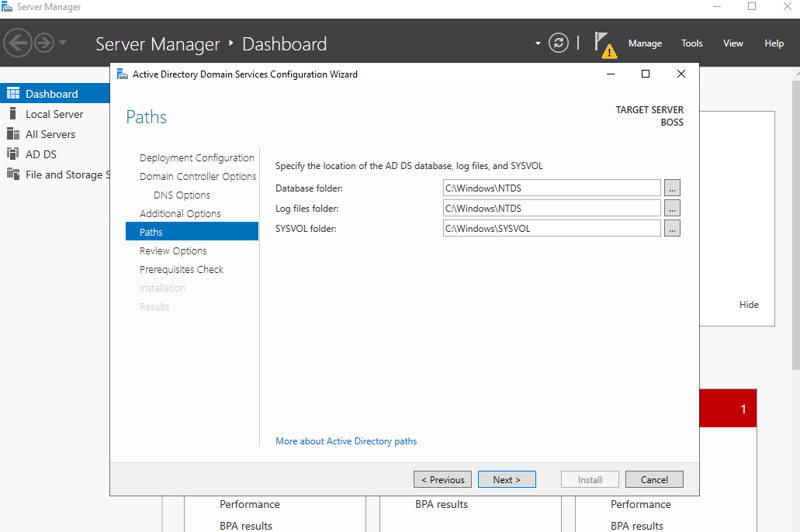
Task: Click the forward navigation arrow
Action: coord(43,43)
